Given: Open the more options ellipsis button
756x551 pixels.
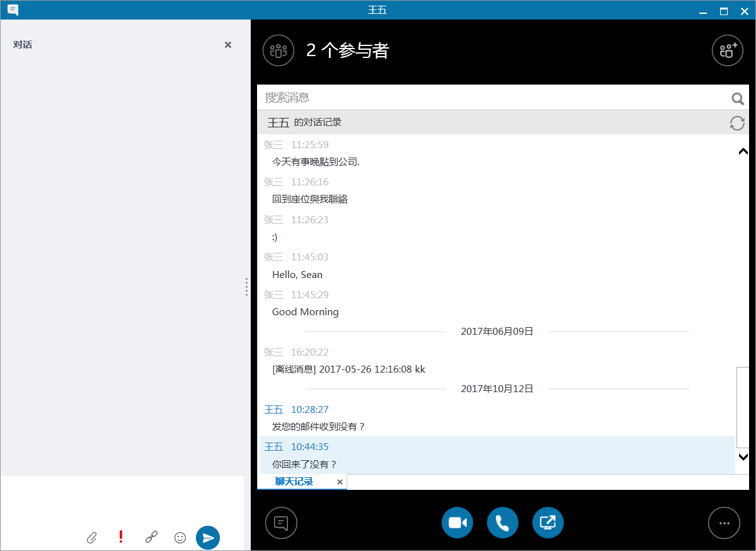Looking at the screenshot, I should [724, 523].
